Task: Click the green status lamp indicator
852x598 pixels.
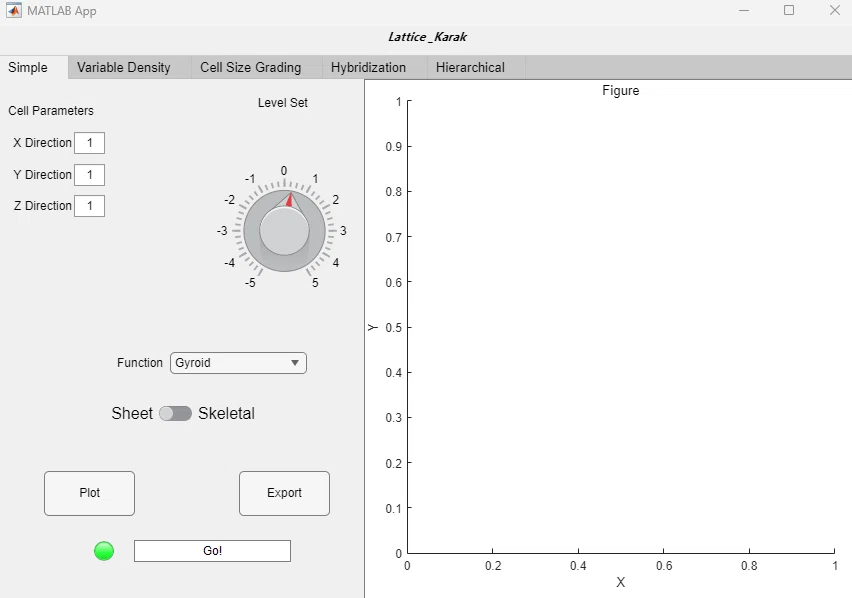Action: [104, 551]
